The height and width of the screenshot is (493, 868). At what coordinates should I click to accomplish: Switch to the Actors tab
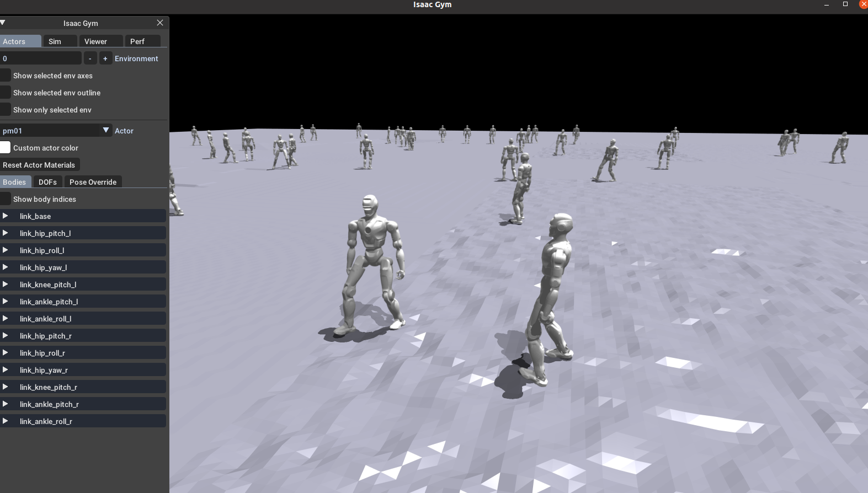click(x=20, y=41)
